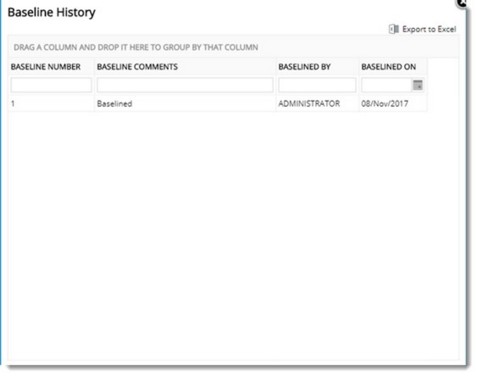Click the Export to Excel link text
This screenshot has height=376, width=477.
click(429, 29)
